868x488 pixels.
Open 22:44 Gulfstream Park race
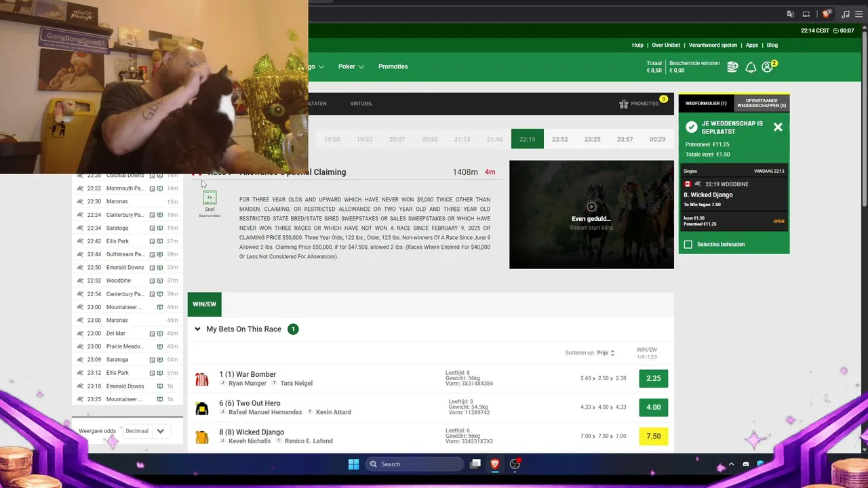click(x=127, y=254)
